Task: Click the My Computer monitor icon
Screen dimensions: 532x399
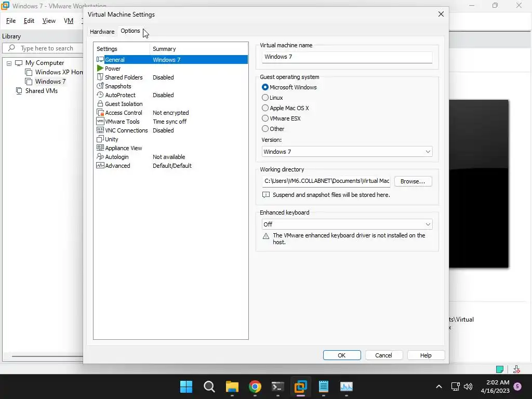Action: 19,63
